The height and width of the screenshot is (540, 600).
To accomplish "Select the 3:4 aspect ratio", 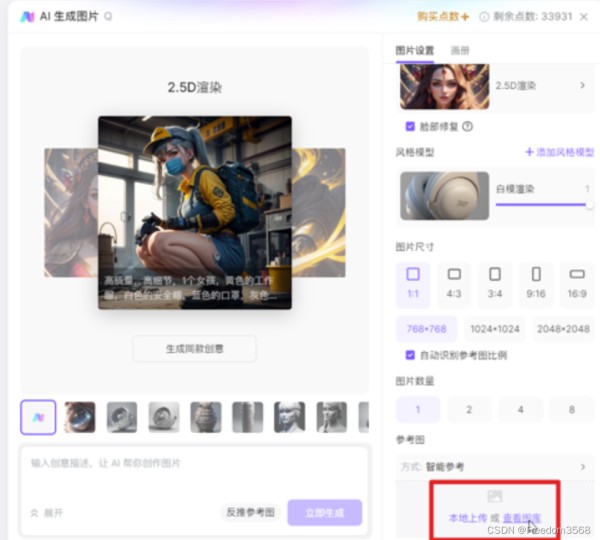I will 495,285.
